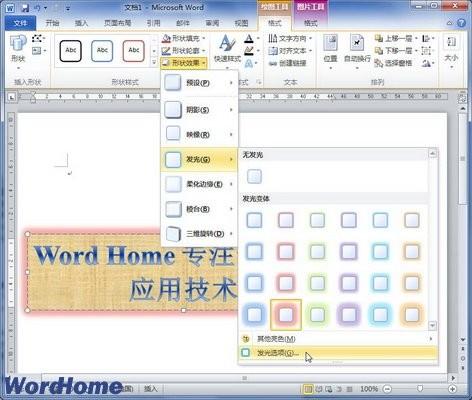Open the 自动换行 wrap text button

(357, 52)
